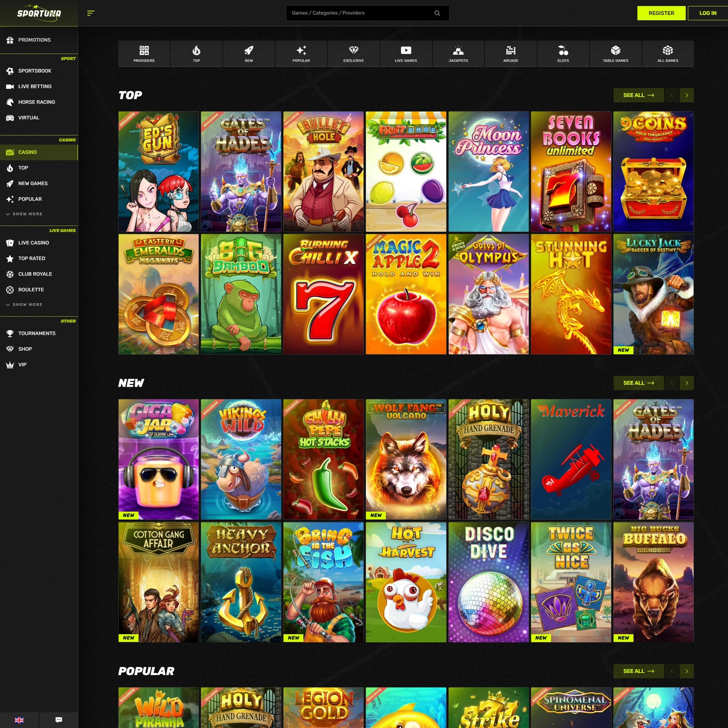Select Top category tab in top bar
Screen dimensions: 728x728
tap(196, 54)
